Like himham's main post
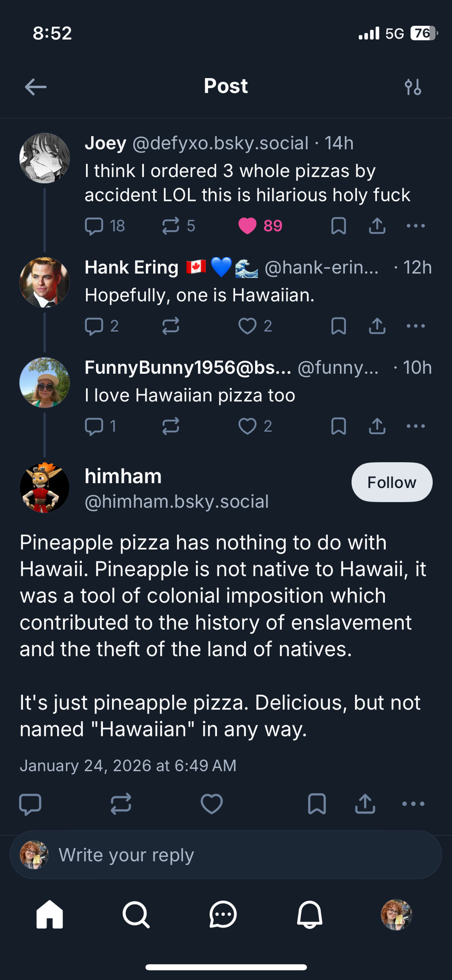 pos(212,804)
